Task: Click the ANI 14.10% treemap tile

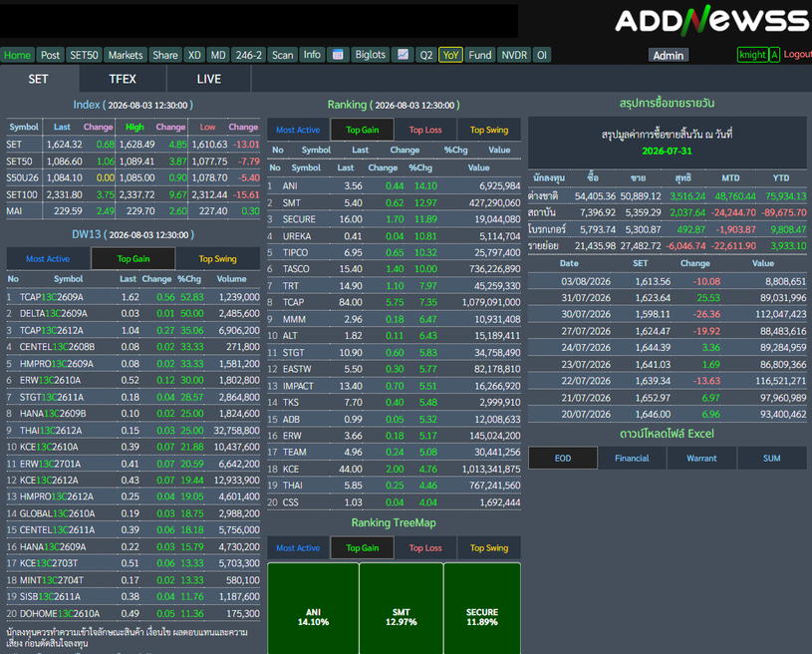Action: click(313, 609)
